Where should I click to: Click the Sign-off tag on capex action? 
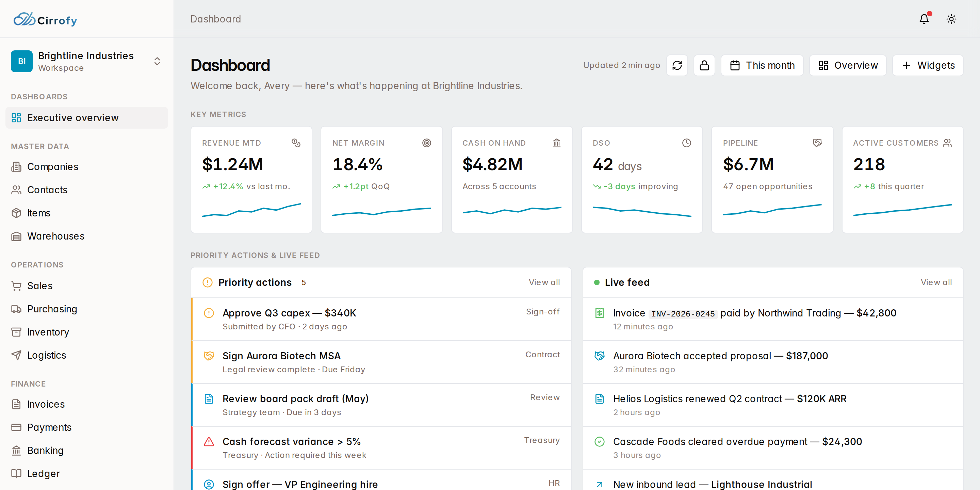click(x=542, y=312)
